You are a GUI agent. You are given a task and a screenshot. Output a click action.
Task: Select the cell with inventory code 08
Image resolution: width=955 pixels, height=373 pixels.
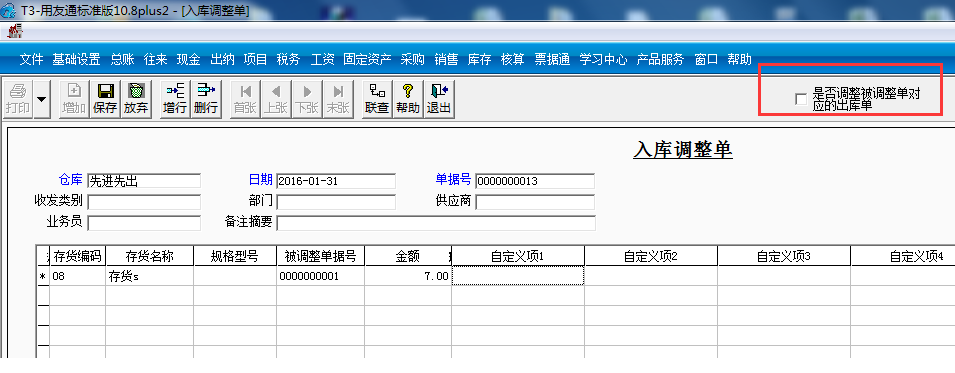point(77,276)
